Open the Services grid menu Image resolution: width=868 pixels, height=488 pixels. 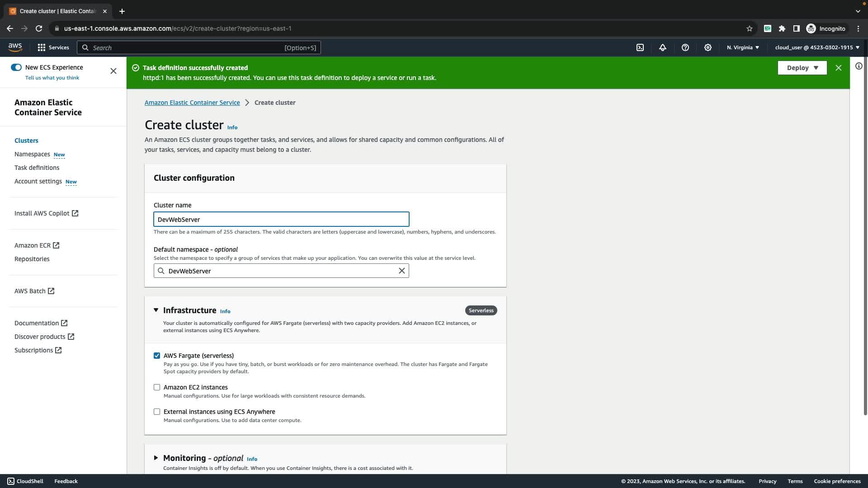53,47
